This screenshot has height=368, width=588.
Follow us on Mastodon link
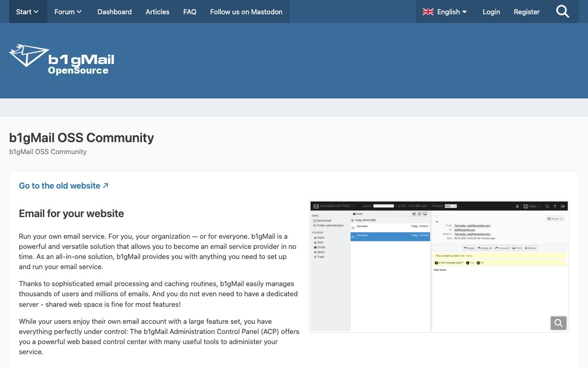coord(246,11)
